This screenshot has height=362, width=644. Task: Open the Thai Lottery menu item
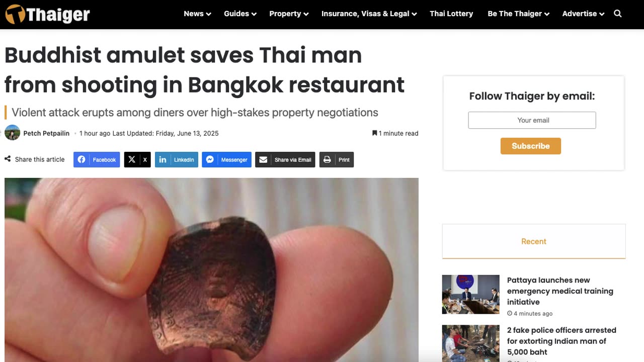(451, 14)
